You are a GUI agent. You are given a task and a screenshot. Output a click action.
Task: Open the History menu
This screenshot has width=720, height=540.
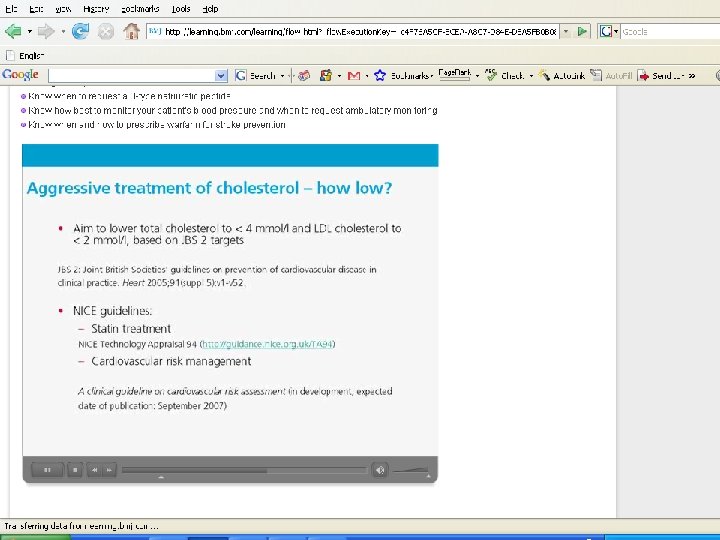[x=96, y=9]
